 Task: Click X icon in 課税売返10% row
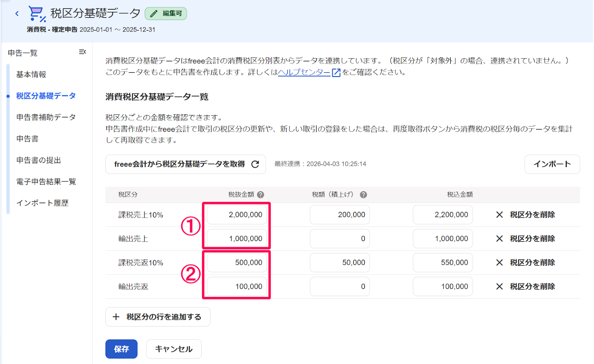pyautogui.click(x=499, y=263)
